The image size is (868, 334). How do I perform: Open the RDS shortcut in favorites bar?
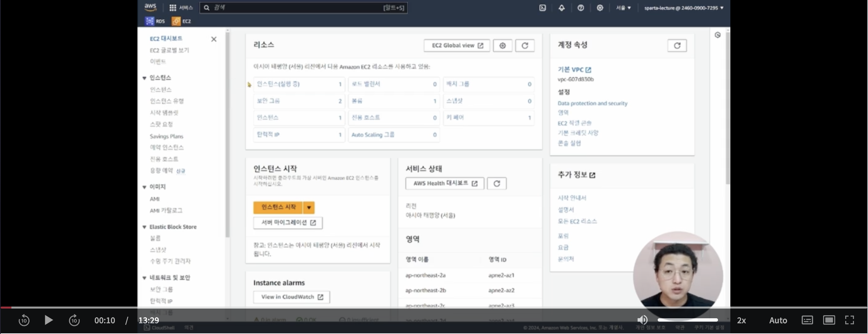pos(155,21)
